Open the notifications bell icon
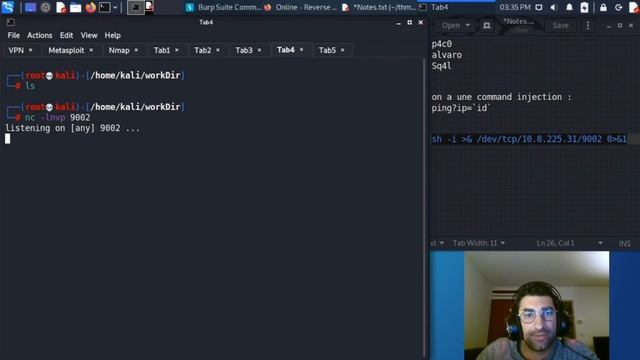Image resolution: width=640 pixels, height=360 pixels. (x=569, y=7)
